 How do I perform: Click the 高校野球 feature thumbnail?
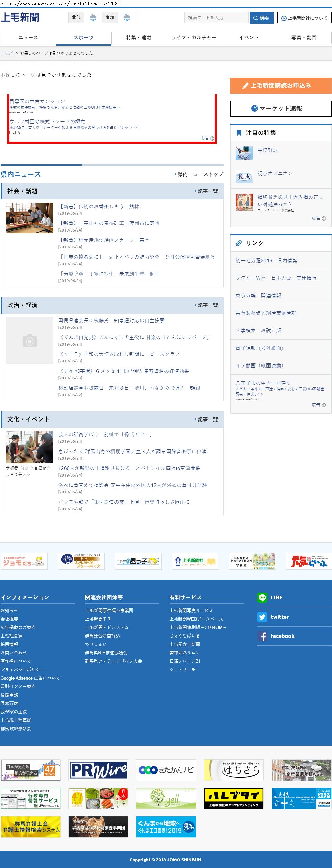tap(244, 153)
